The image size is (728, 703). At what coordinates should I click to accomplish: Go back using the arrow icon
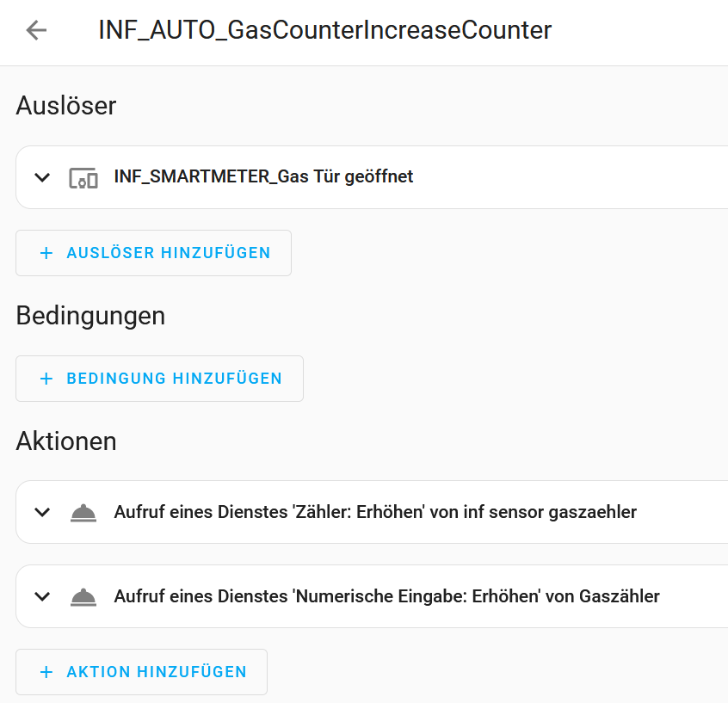pos(36,31)
